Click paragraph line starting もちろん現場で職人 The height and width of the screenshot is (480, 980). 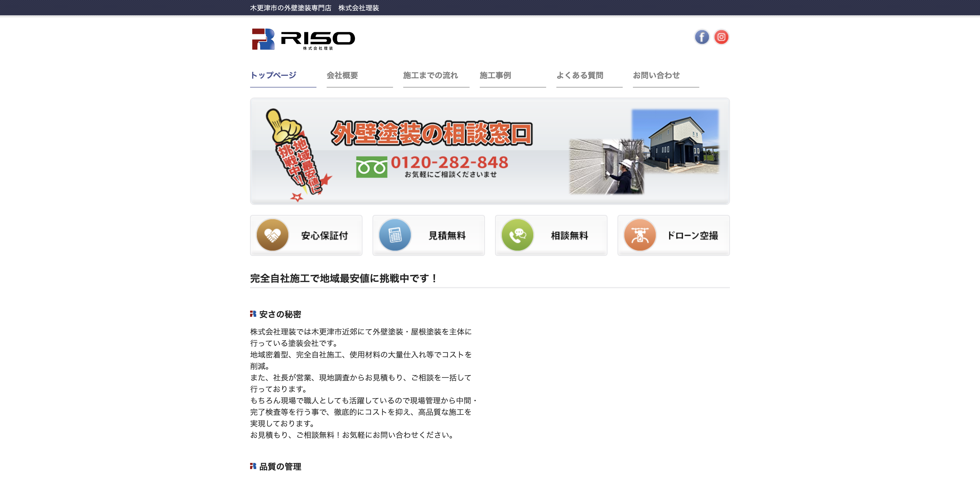coord(363,400)
